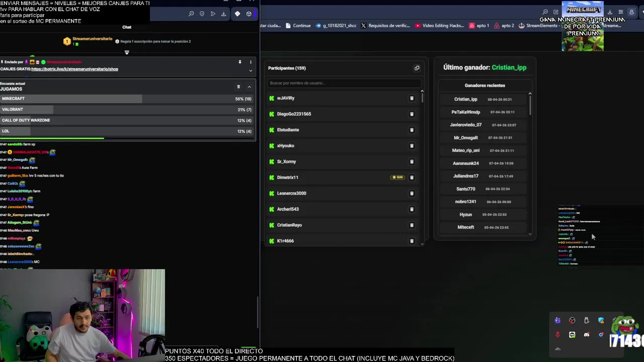Click the MINECRAFT poll option bar

(x=128, y=99)
